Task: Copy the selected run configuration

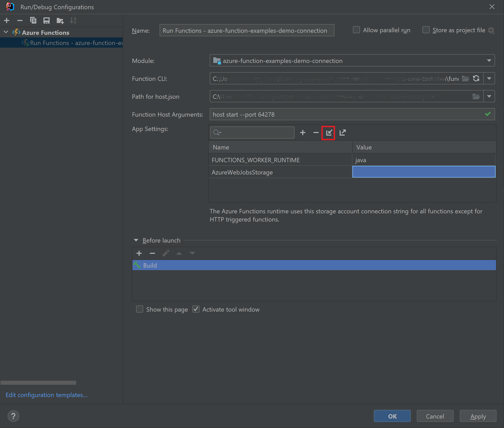Action: click(x=33, y=20)
